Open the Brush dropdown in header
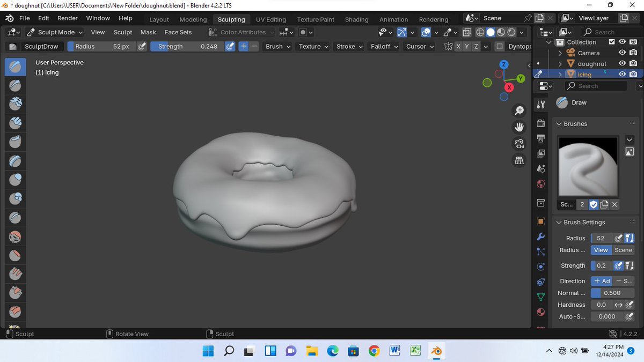 pos(278,46)
